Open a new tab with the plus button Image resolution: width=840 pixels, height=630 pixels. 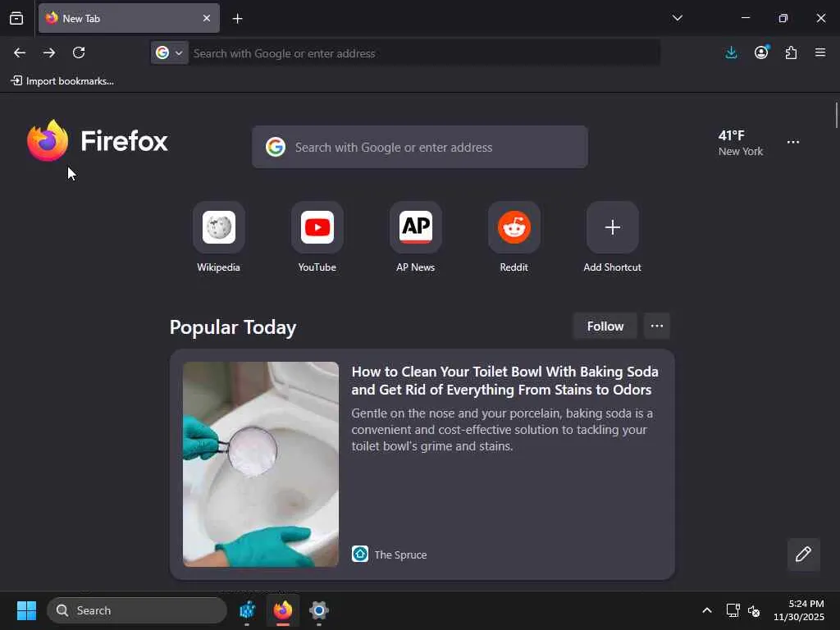coord(237,19)
